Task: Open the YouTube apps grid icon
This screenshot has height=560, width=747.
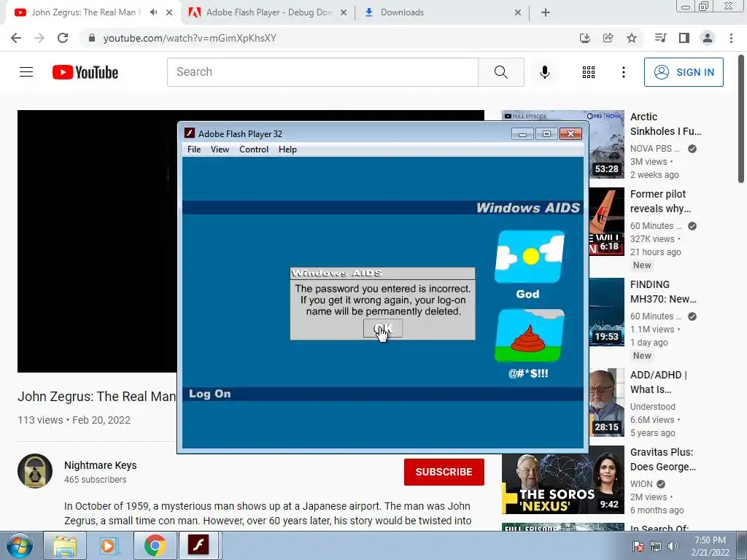Action: click(589, 72)
